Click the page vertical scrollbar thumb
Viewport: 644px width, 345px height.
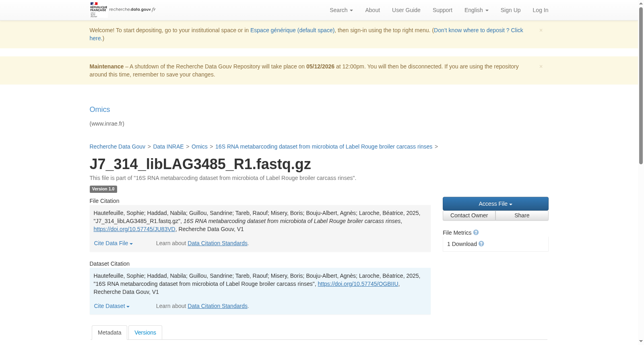641,85
